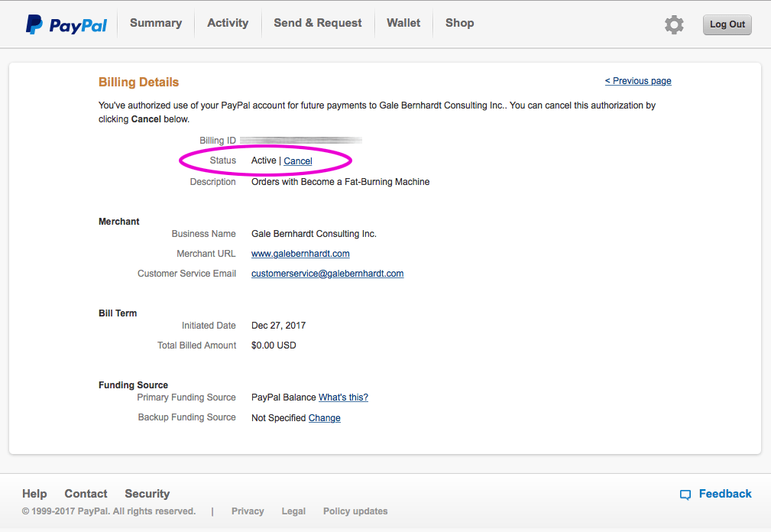Viewport: 771px width, 532px height.
Task: Click the $0.00 USD billed amount
Action: [x=274, y=345]
